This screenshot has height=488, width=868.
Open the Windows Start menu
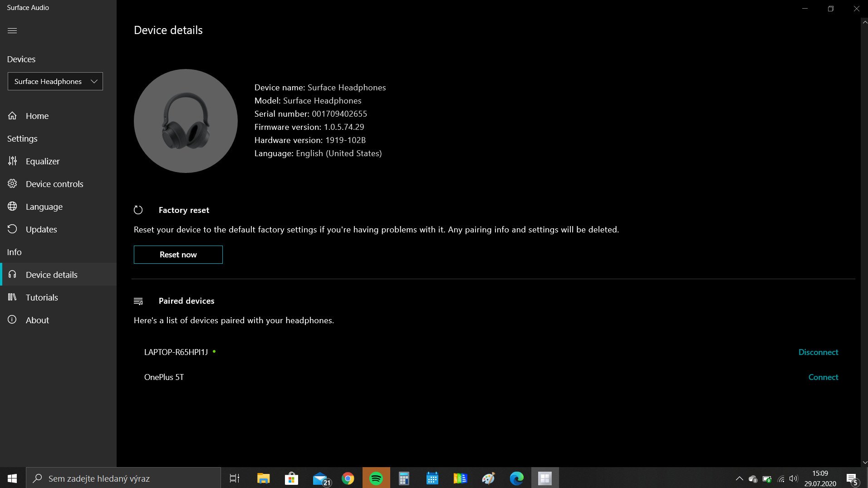click(x=12, y=478)
